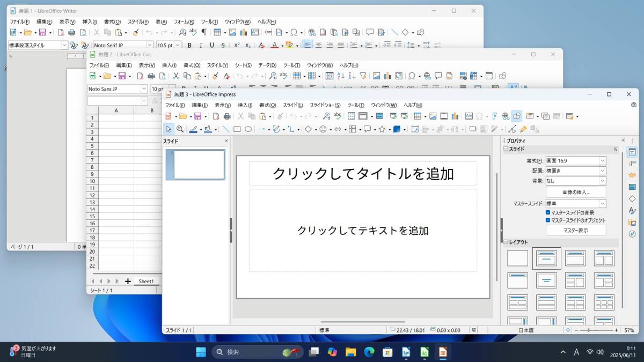Viewport: 644px width, 362px height.
Task: Open the データ menu in Calc
Action: coord(267,65)
